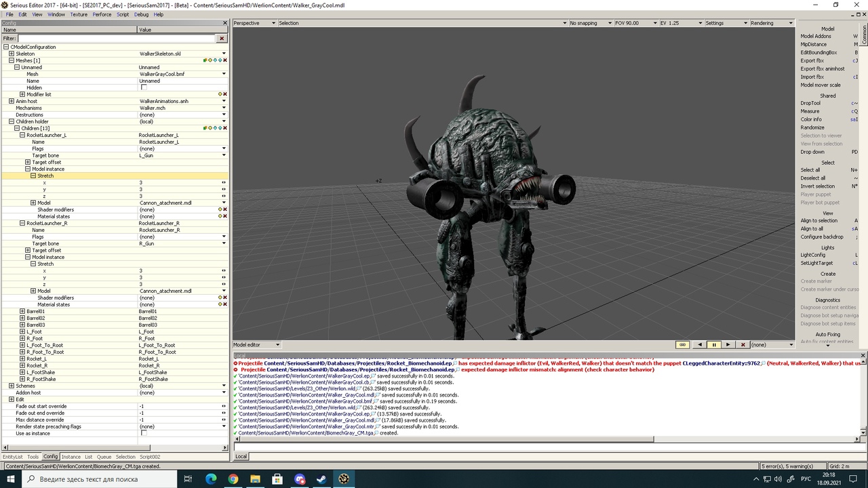Click the play backward arrow button
This screenshot has height=488, width=868.
pos(700,345)
